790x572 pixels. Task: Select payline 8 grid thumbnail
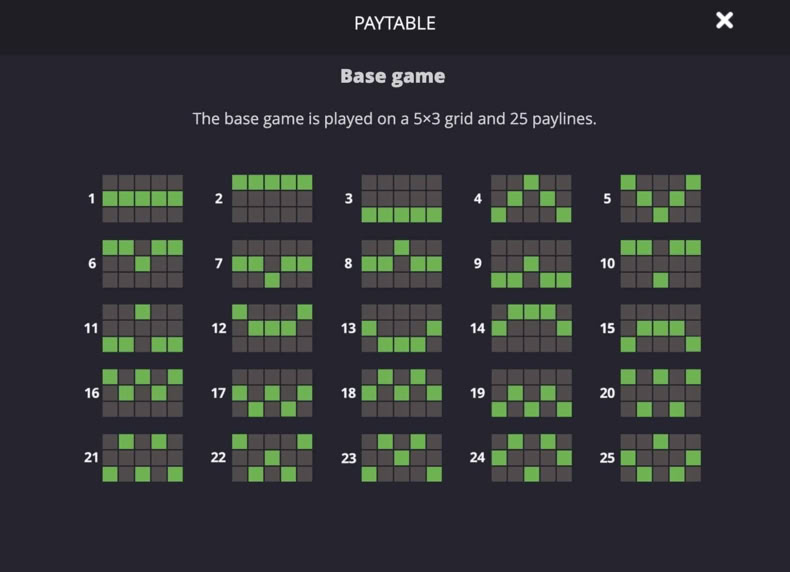pyautogui.click(x=402, y=264)
